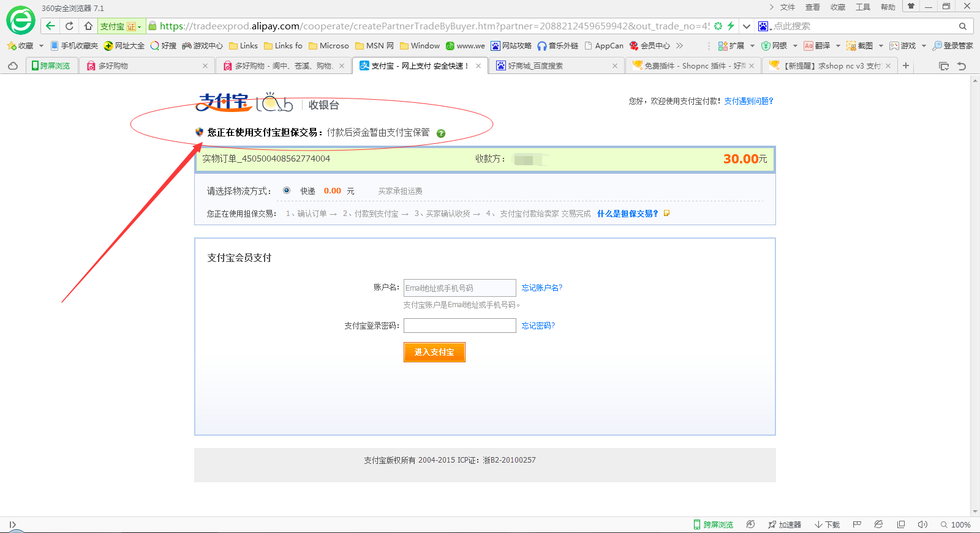Image resolution: width=980 pixels, height=533 pixels.
Task: Expand the 网银 dropdown arrow
Action: (x=795, y=46)
